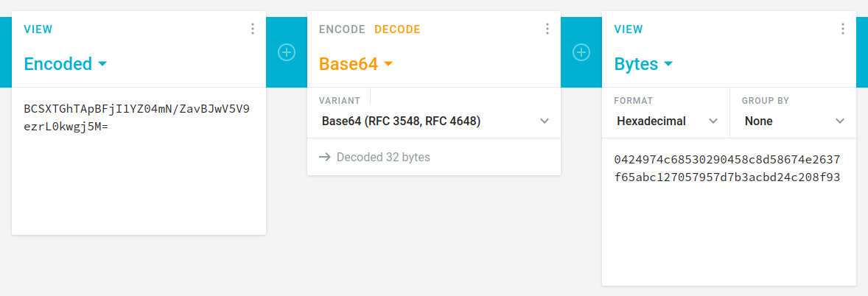Image resolution: width=868 pixels, height=296 pixels.
Task: Add a brick between Encoded and Base64
Action: [287, 52]
